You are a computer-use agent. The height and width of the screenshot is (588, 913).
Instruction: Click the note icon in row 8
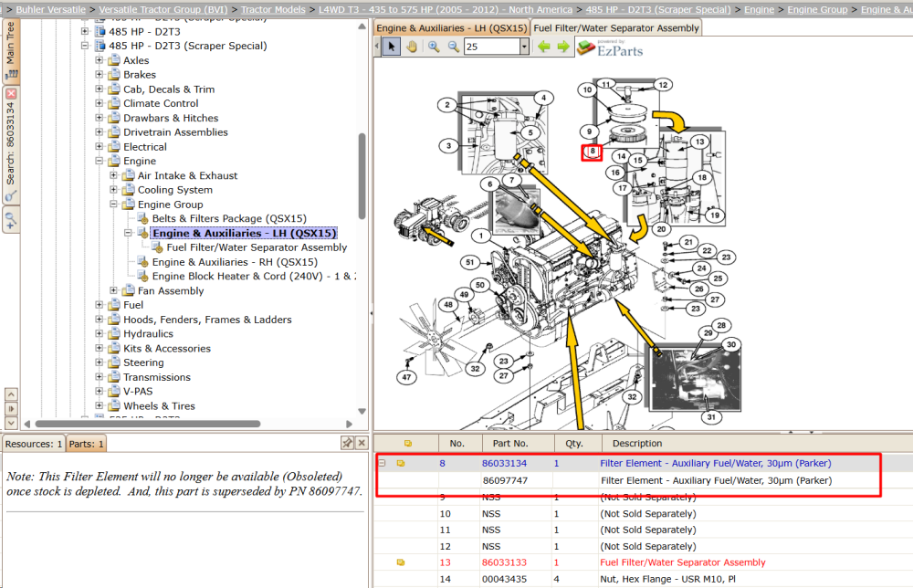click(x=401, y=464)
